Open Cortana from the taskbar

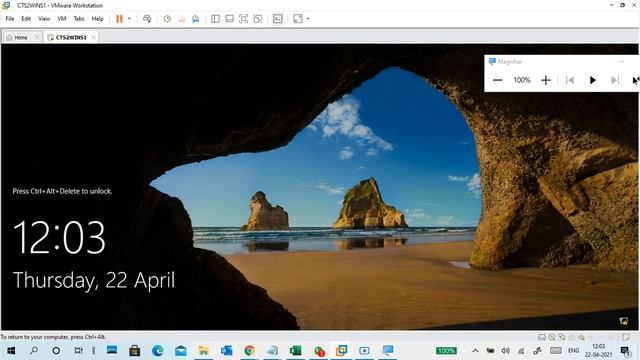click(56, 351)
